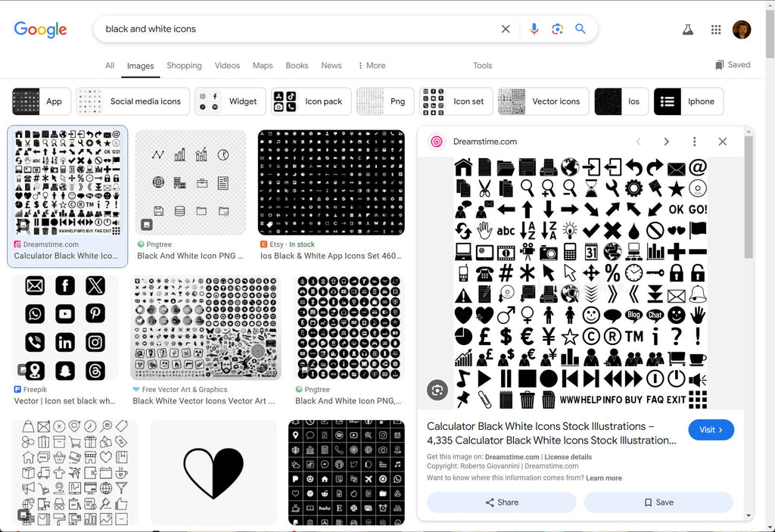Open Black White Vector Icons Vector Art thumbnail

click(206, 328)
